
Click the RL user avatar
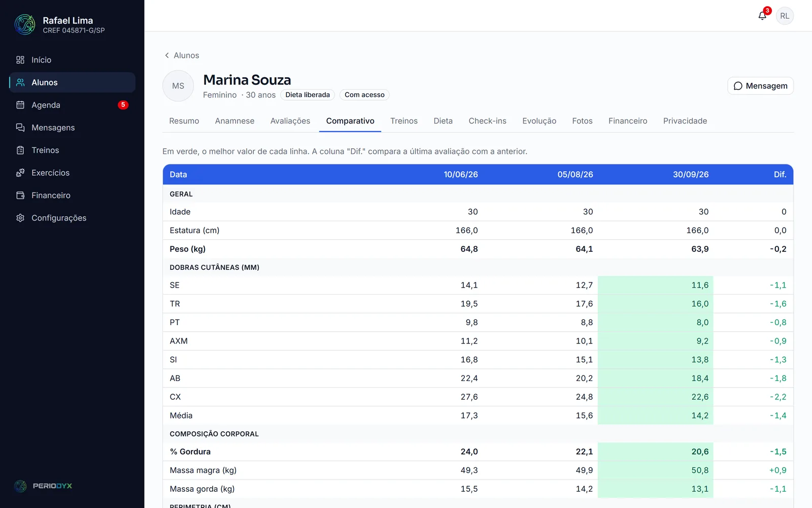785,16
